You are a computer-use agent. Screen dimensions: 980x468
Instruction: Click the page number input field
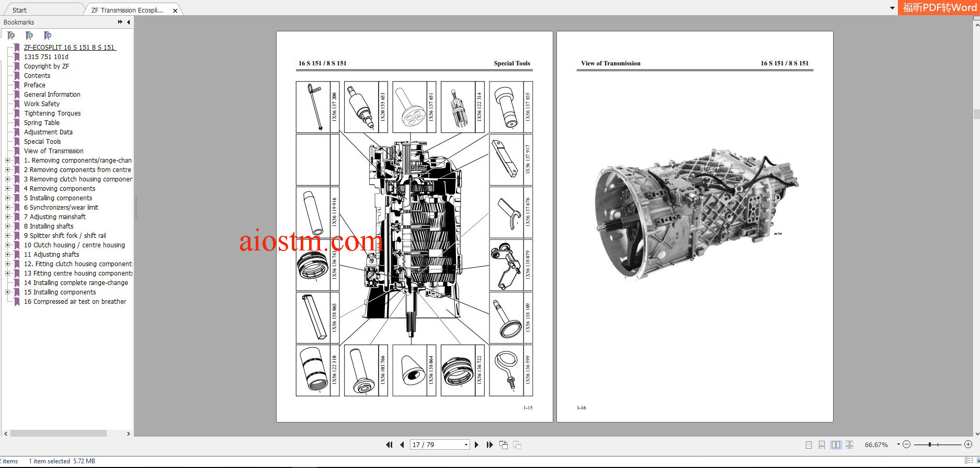tap(437, 445)
